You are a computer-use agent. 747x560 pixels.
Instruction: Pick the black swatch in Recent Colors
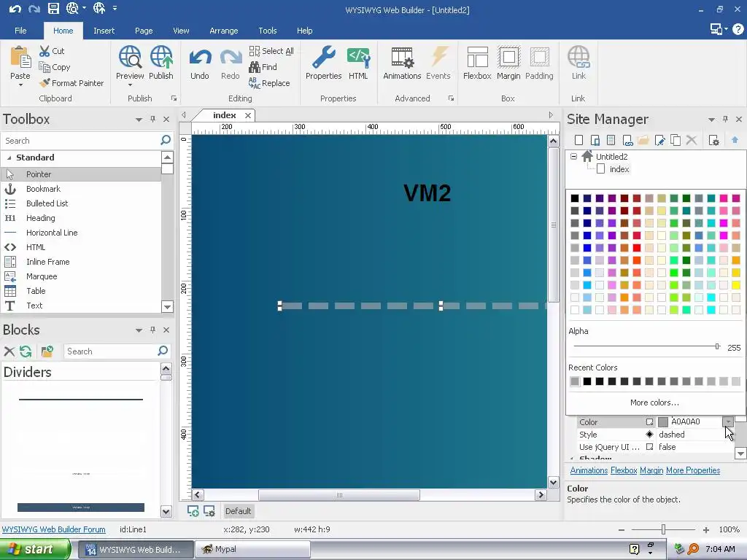pos(587,381)
